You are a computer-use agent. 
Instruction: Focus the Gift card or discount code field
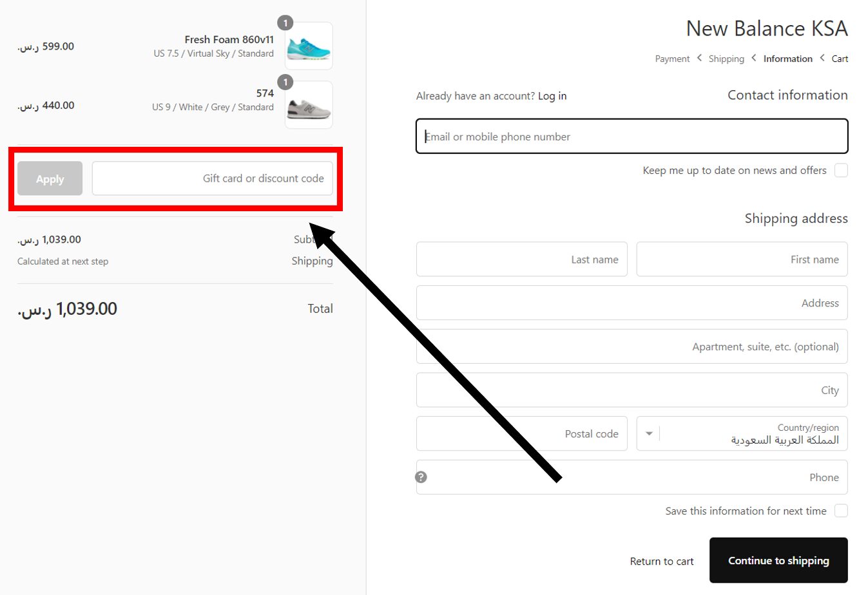click(213, 178)
